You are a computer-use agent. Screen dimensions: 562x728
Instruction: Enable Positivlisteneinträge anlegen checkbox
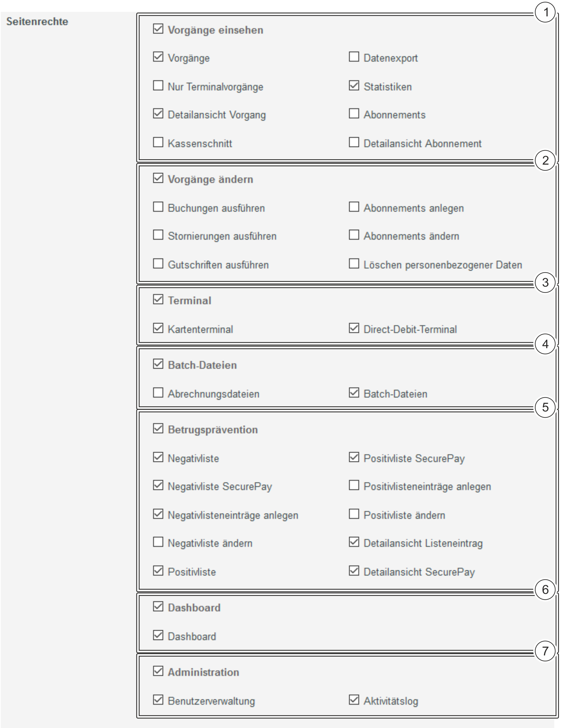(354, 485)
